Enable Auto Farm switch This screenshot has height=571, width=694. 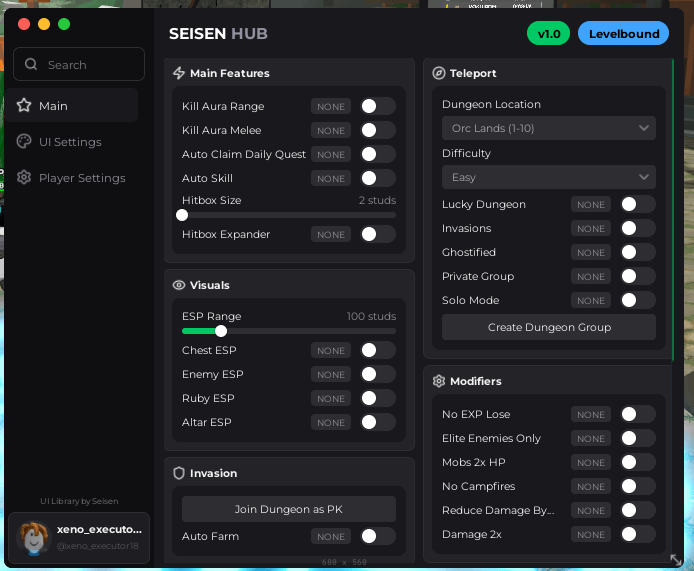click(378, 536)
